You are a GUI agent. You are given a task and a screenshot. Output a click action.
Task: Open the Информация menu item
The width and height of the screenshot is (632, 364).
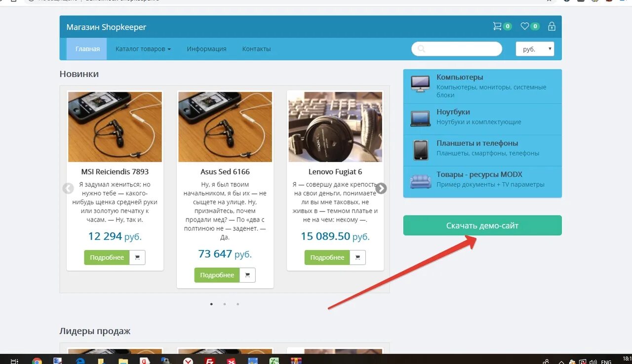pyautogui.click(x=206, y=49)
